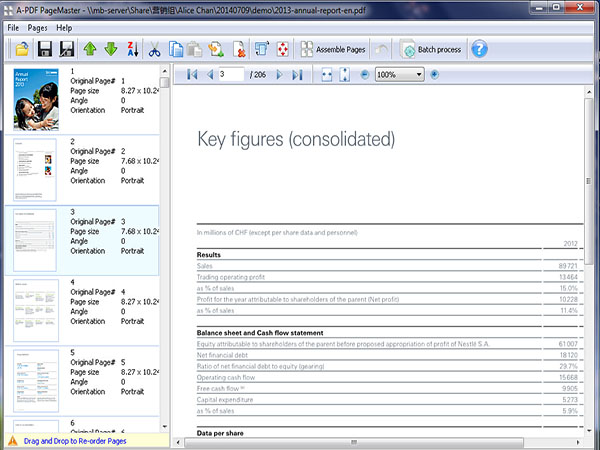The height and width of the screenshot is (450, 600).
Task: Click the Z-A sort pages icon
Action: (132, 49)
